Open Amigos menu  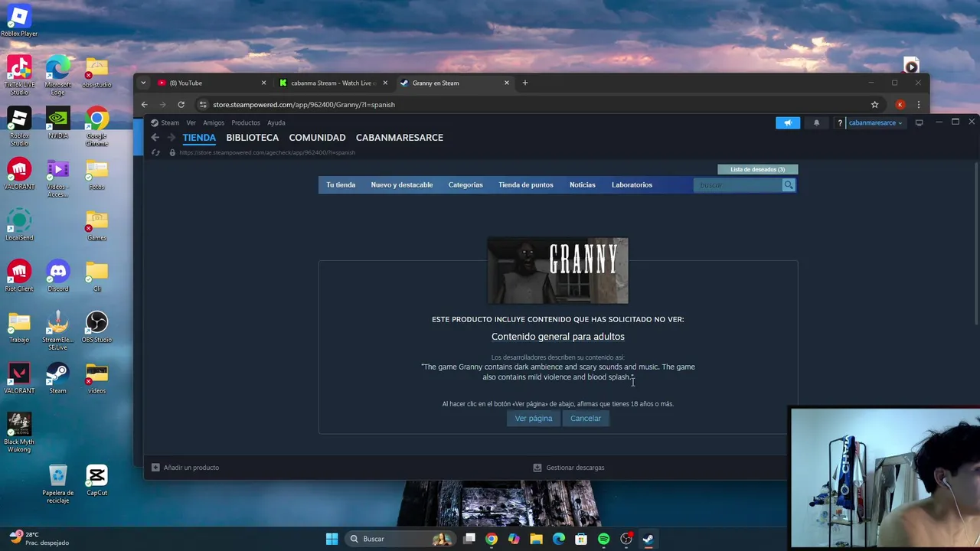214,123
